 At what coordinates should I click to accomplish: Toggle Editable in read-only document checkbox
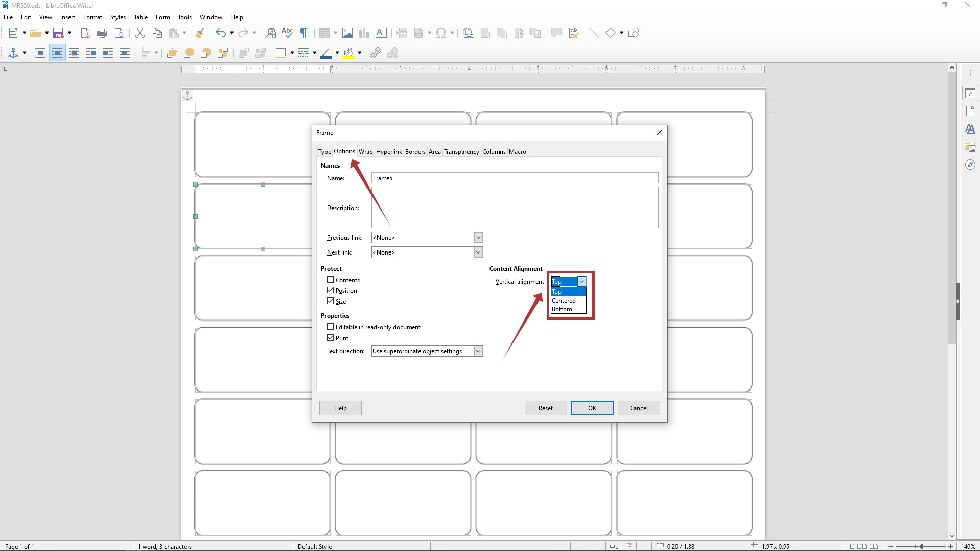(x=331, y=327)
